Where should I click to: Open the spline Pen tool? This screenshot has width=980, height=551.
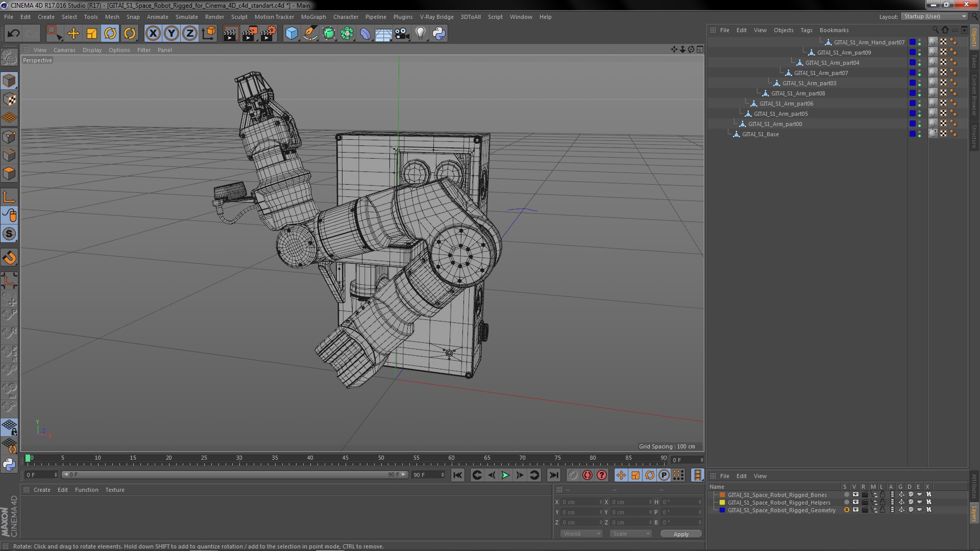310,34
